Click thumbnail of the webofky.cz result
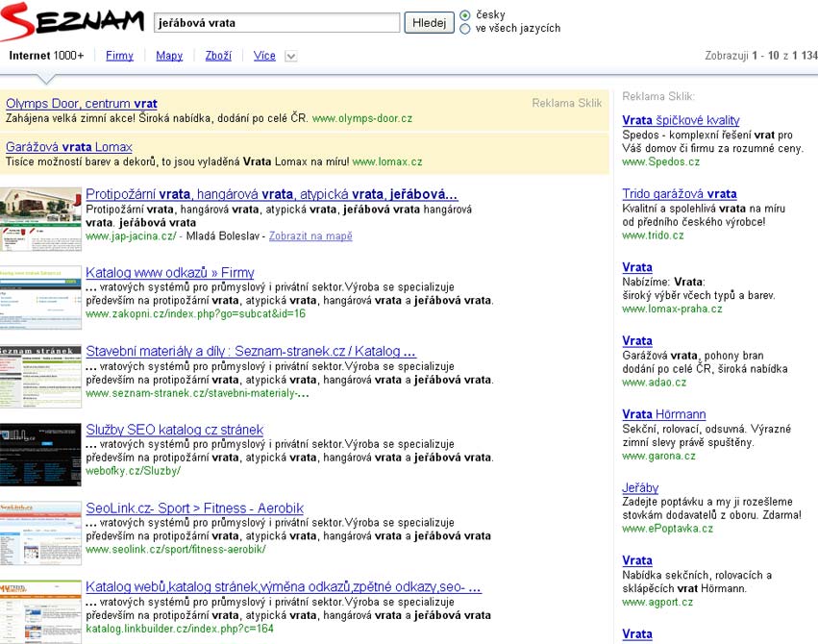Screen dimensions: 818x644 tap(40, 455)
